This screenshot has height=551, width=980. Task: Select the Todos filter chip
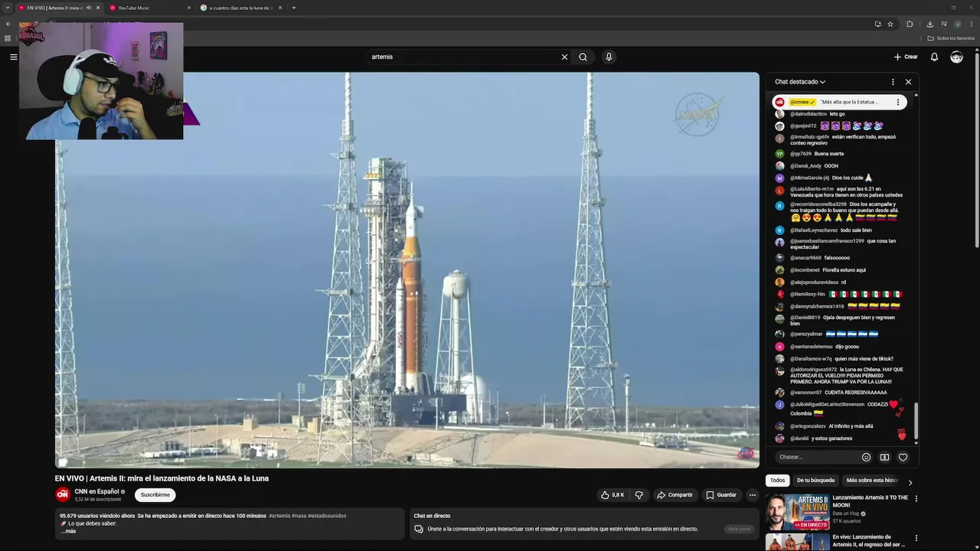[x=777, y=481]
